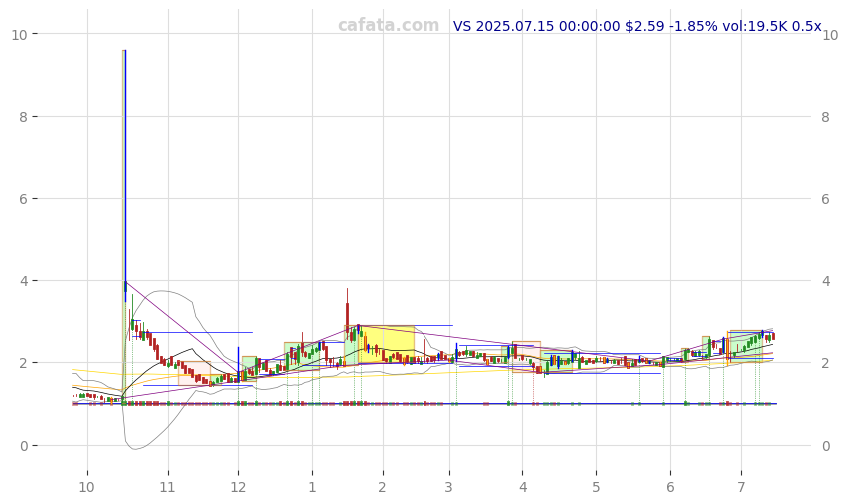Select price label 2 on the left axis
848x504 pixels.
(23, 363)
